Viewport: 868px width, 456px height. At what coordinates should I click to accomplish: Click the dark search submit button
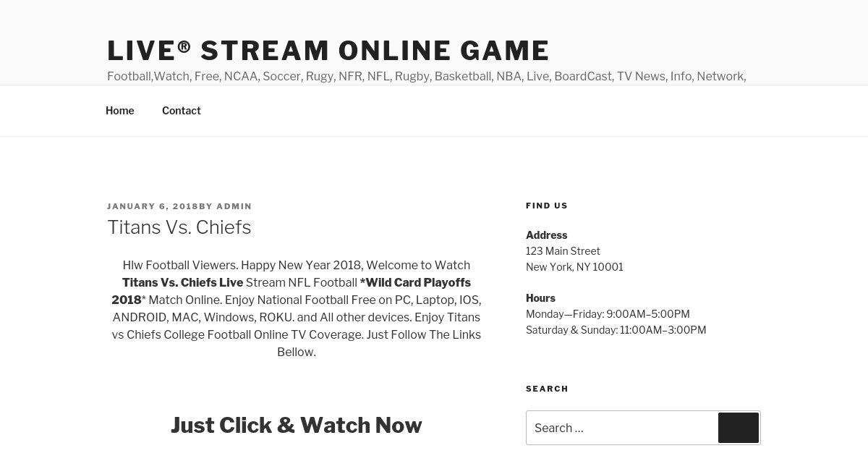click(738, 428)
